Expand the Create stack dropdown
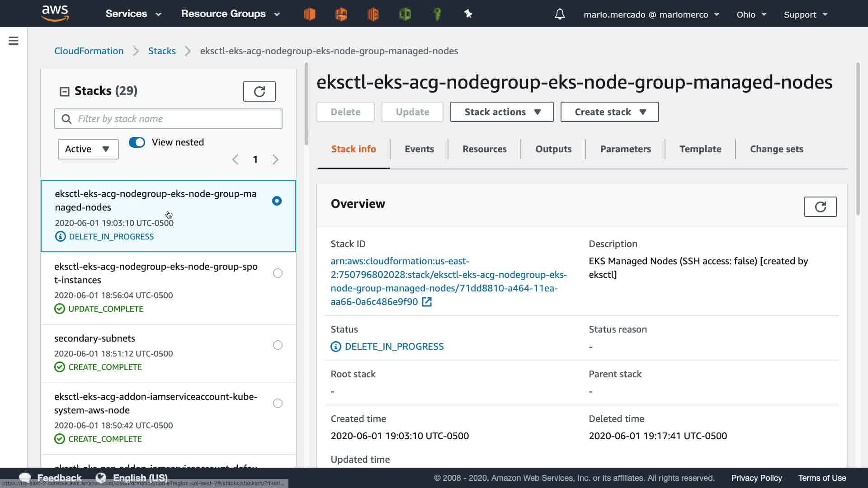The width and height of the screenshot is (868, 488). coord(609,112)
